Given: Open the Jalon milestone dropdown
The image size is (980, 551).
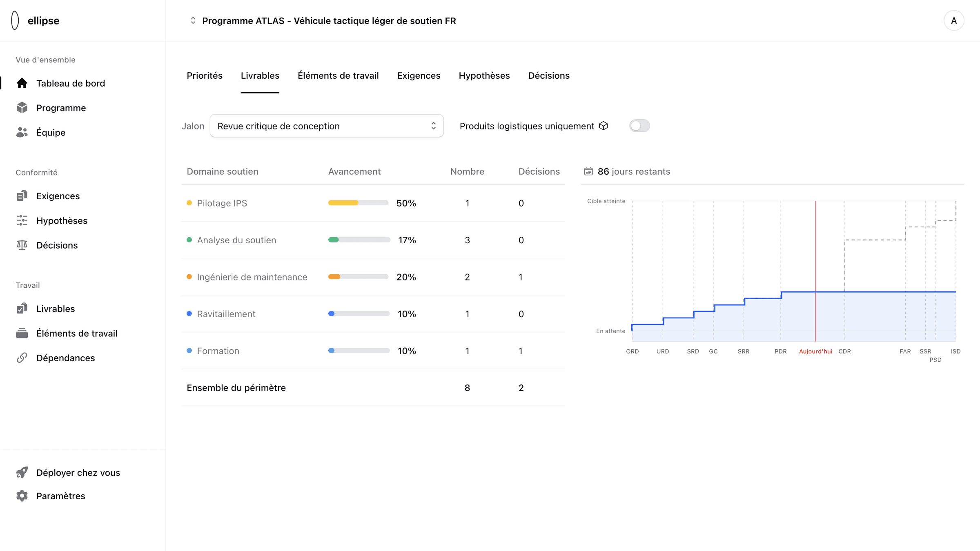Looking at the screenshot, I should click(327, 126).
